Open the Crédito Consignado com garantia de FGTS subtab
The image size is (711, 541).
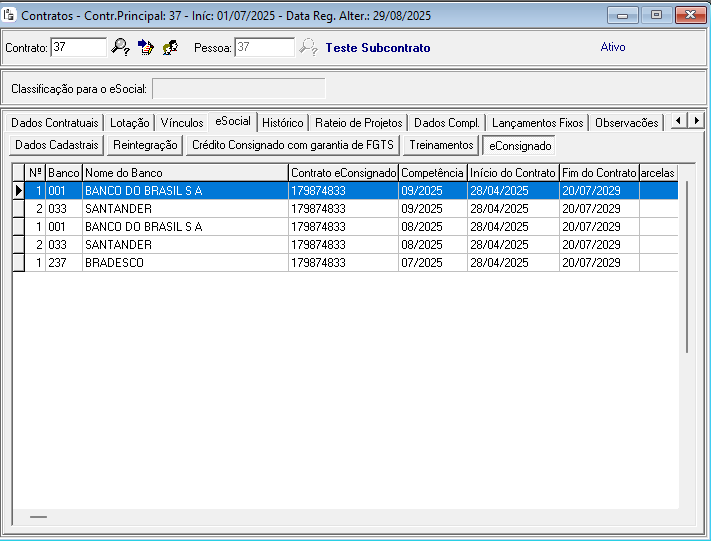[x=293, y=145]
